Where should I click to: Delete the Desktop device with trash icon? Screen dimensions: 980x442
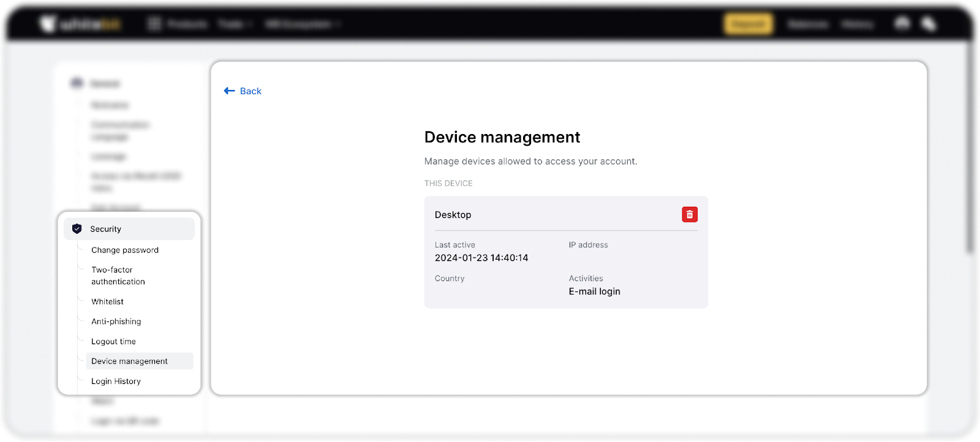click(690, 214)
